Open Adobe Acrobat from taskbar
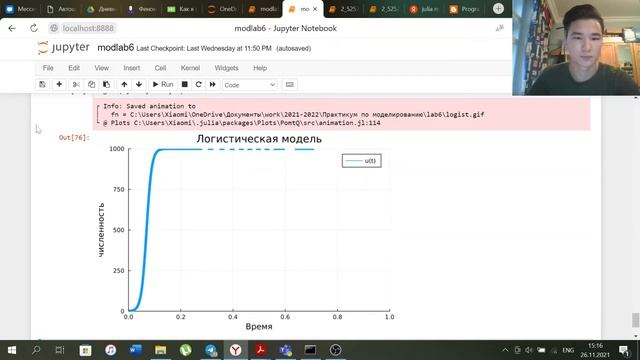 tap(260, 350)
